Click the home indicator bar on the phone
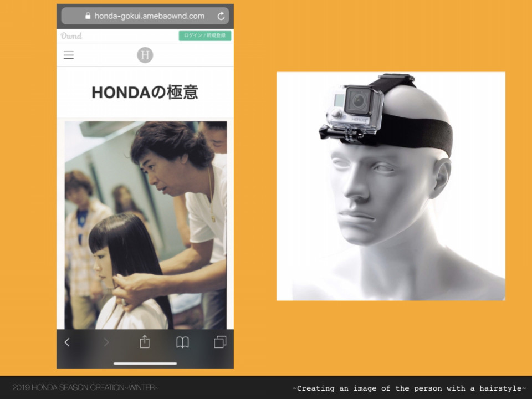This screenshot has height=399, width=532. [145, 364]
